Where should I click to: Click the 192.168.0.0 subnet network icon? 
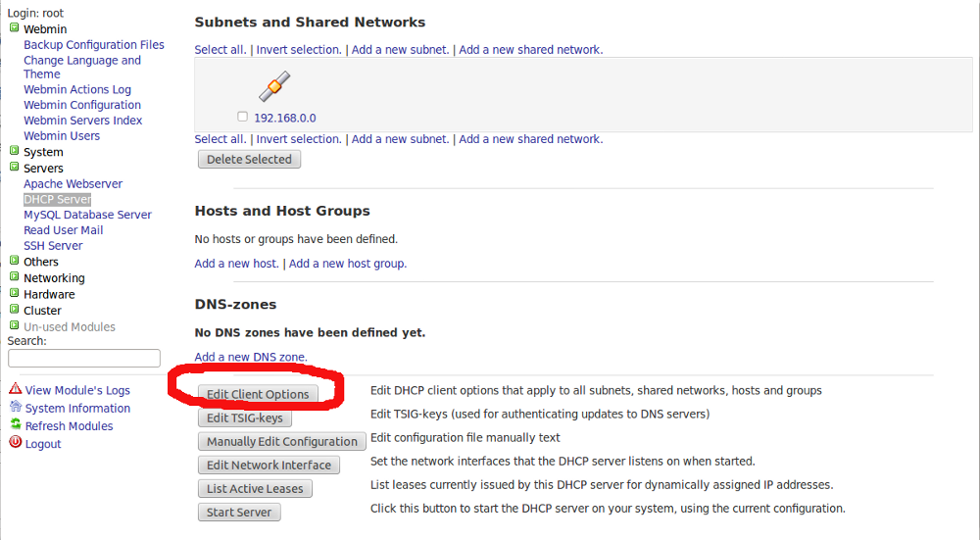(x=274, y=86)
